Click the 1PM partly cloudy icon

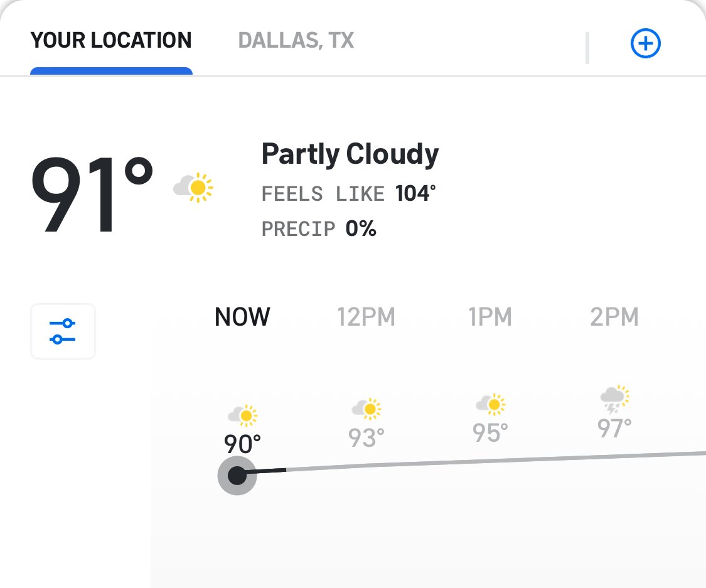click(x=490, y=404)
